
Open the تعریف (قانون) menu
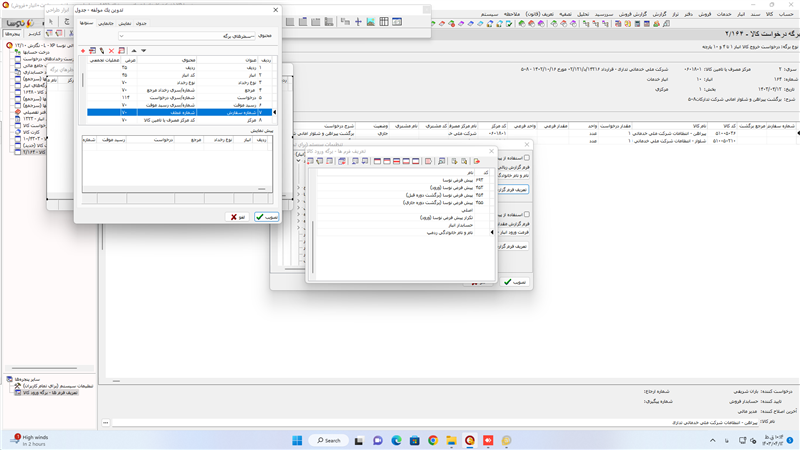(538, 16)
